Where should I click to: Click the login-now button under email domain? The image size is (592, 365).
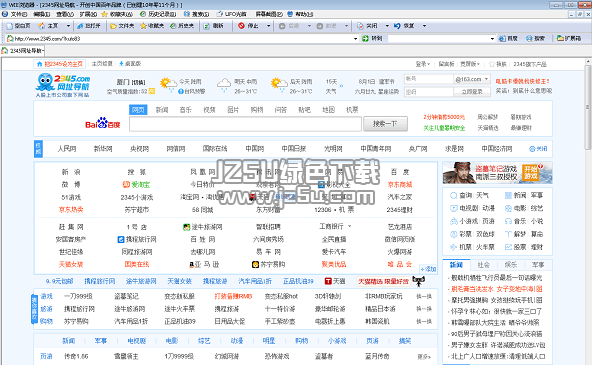[x=472, y=92]
